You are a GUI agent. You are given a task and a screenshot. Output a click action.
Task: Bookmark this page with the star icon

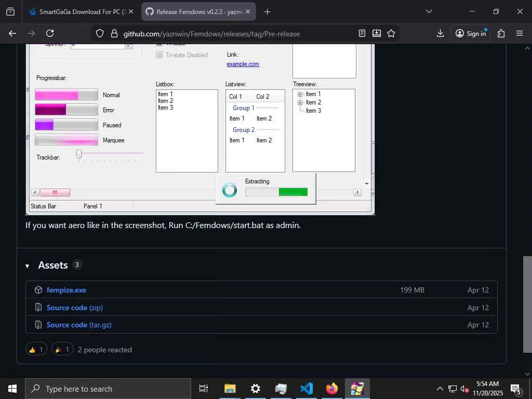391,33
